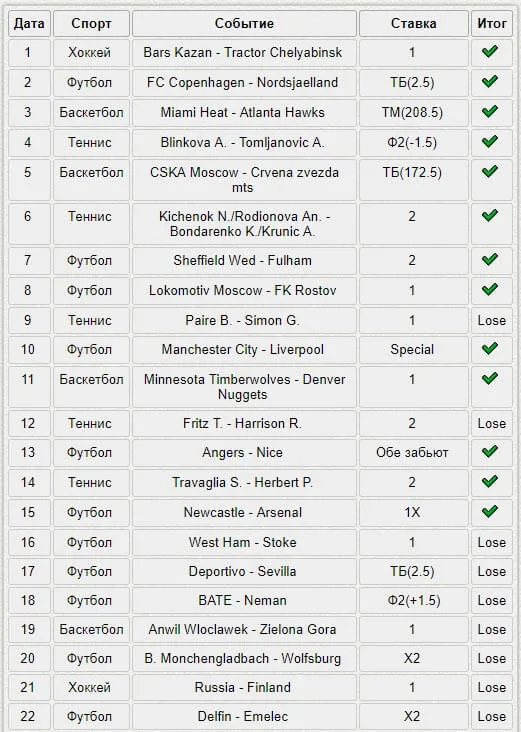Click the Дата column header
This screenshot has width=521, height=732.
29,23
